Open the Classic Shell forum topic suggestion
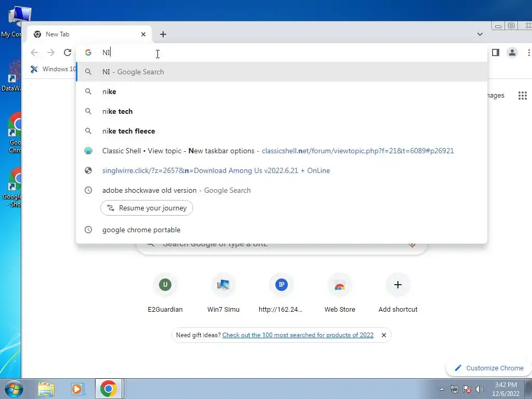The width and height of the screenshot is (532, 399). 282,151
